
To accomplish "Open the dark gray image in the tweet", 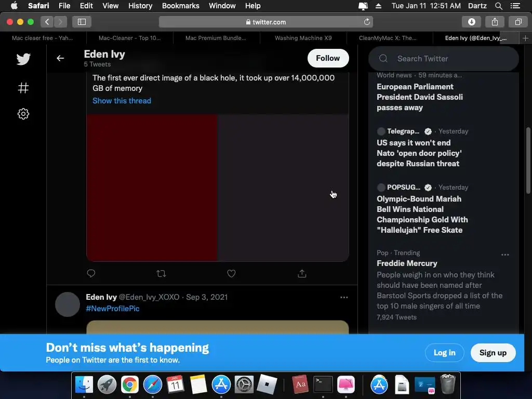I will click(283, 188).
